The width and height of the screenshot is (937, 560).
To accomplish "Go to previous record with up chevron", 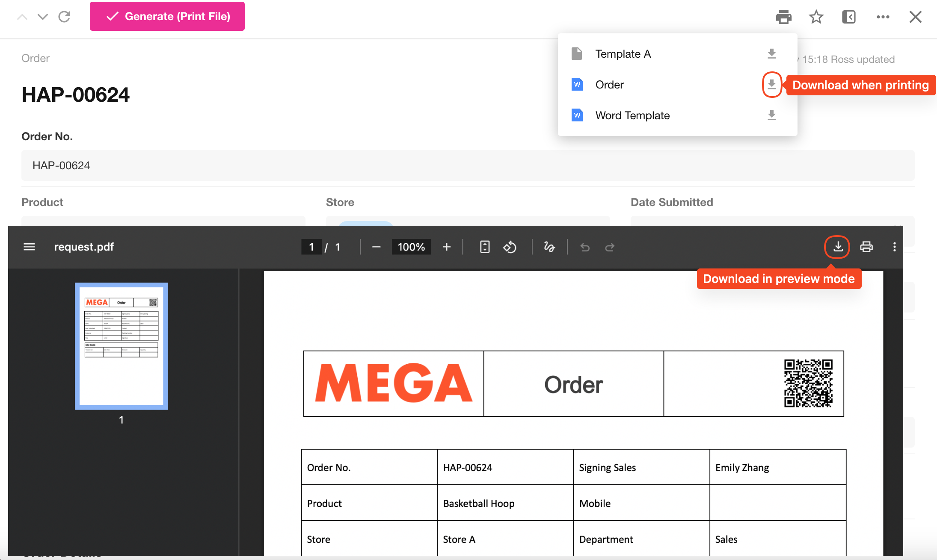I will coord(22,17).
